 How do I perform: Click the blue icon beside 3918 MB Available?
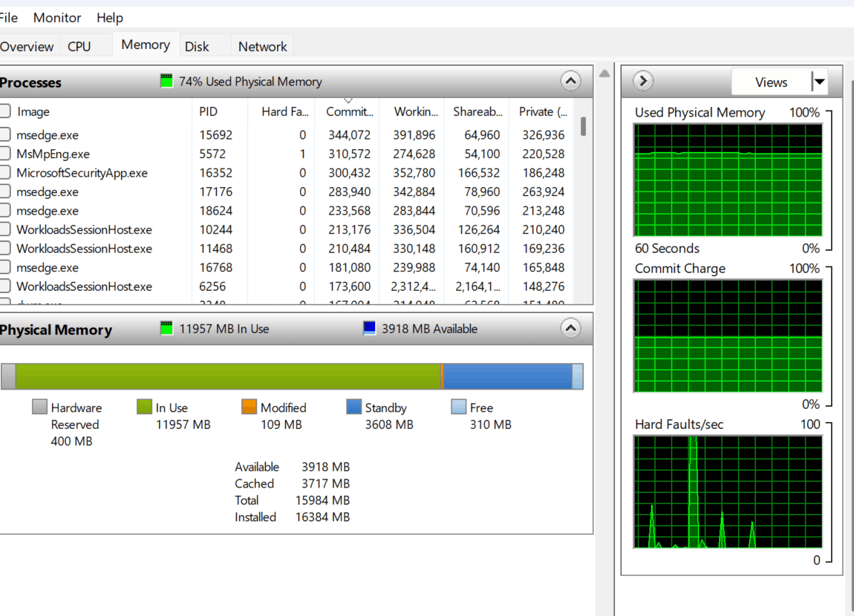[x=369, y=328]
